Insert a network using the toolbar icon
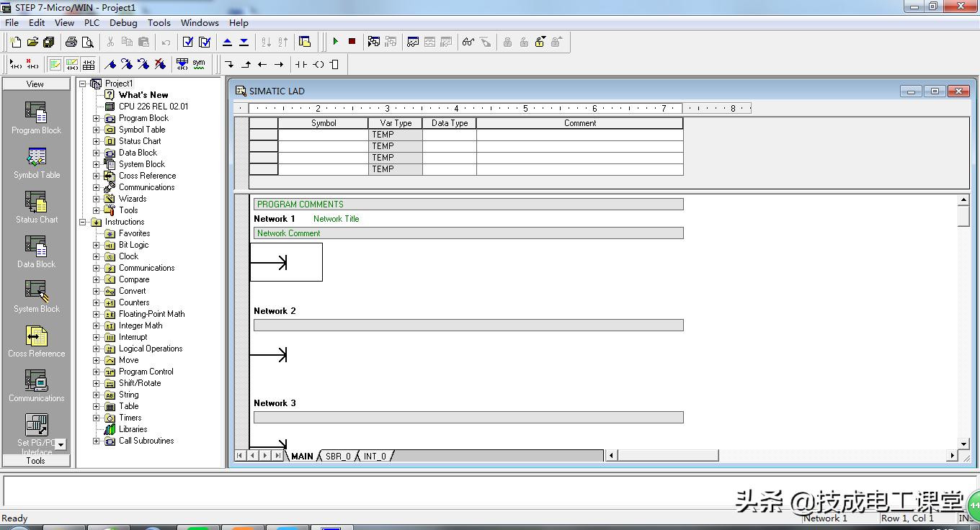The height and width of the screenshot is (530, 980). (x=16, y=64)
